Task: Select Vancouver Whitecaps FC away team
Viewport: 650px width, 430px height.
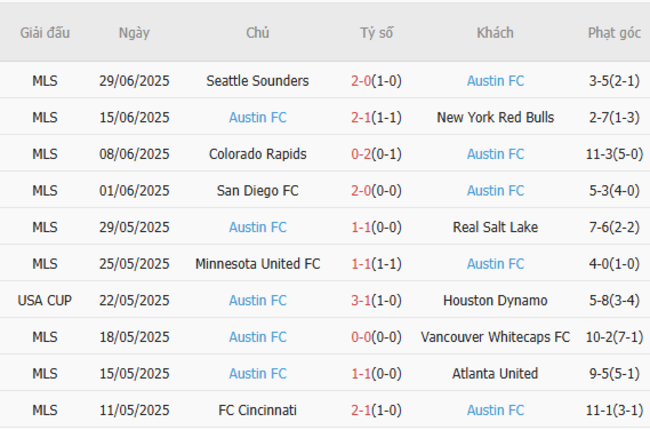Action: click(495, 337)
